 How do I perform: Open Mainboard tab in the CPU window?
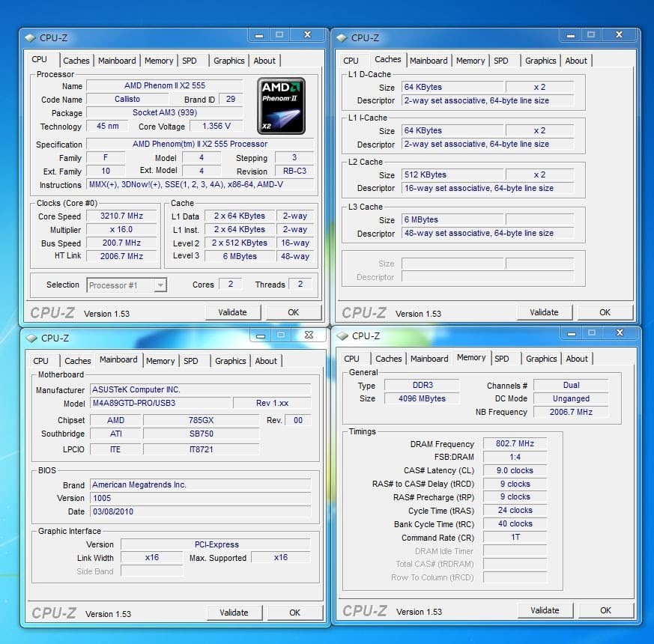pyautogui.click(x=117, y=61)
